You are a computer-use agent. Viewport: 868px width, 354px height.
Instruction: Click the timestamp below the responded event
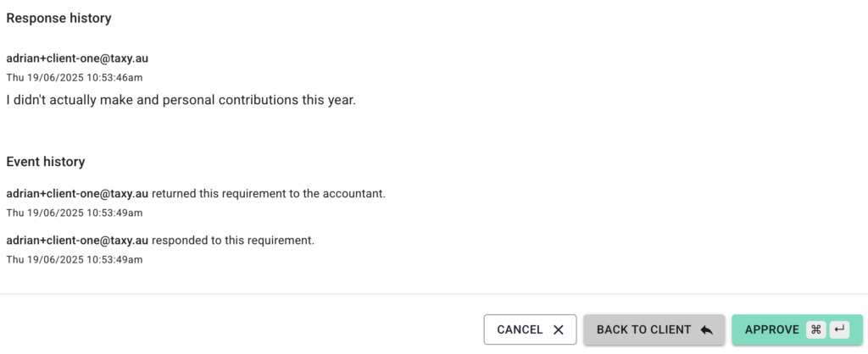(x=74, y=259)
